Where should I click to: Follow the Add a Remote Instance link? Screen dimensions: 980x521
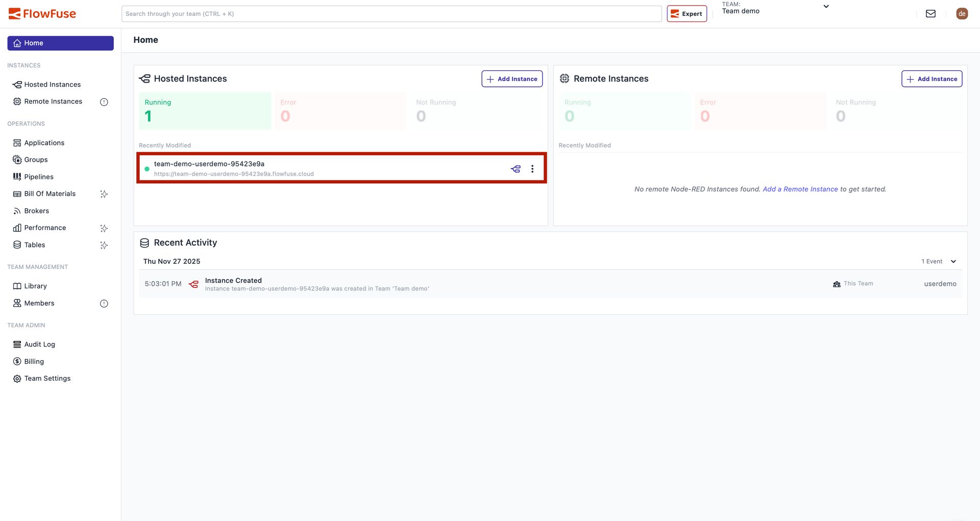coord(799,189)
